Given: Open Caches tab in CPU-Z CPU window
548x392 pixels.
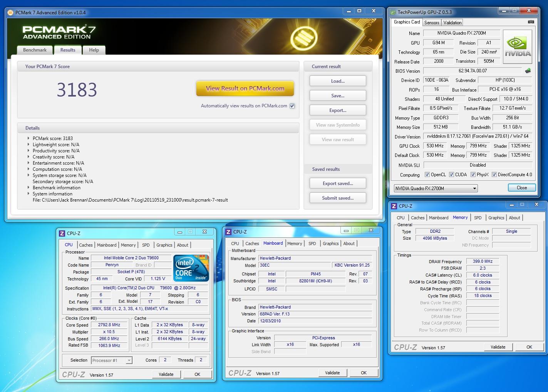Looking at the screenshot, I should 85,245.
